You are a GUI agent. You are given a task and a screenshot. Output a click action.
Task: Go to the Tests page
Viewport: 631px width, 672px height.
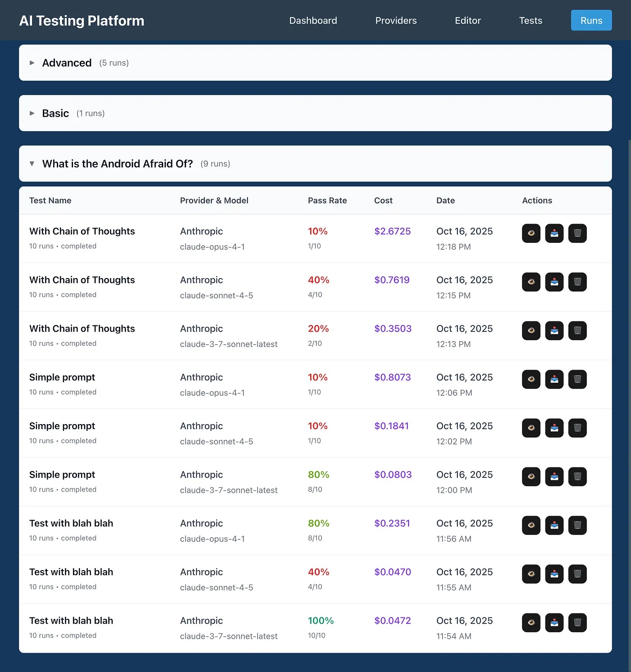[530, 21]
